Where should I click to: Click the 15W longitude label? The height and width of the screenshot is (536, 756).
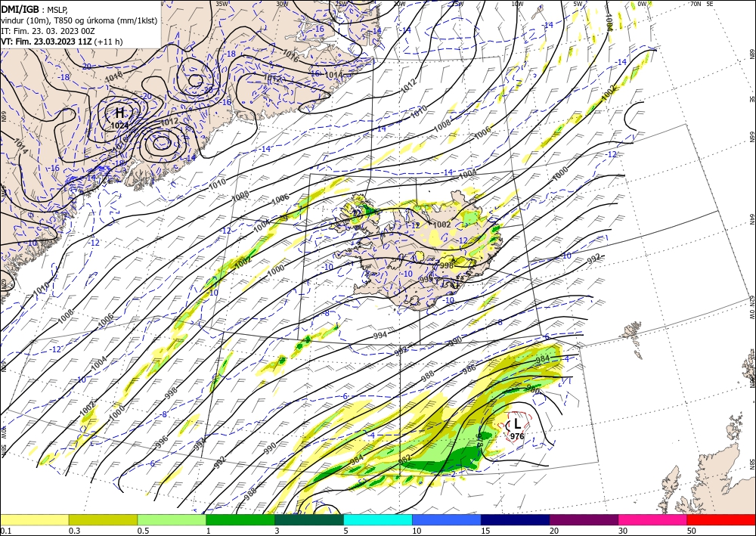click(x=458, y=4)
